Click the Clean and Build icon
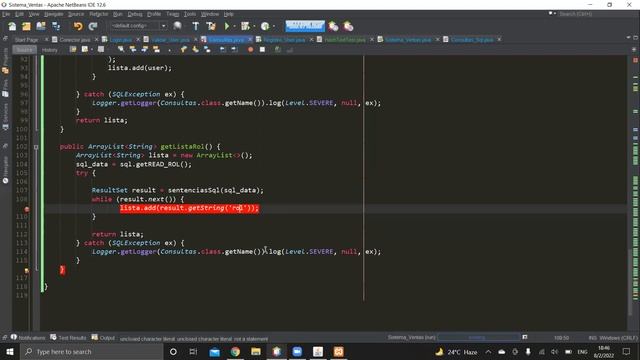 [211, 26]
